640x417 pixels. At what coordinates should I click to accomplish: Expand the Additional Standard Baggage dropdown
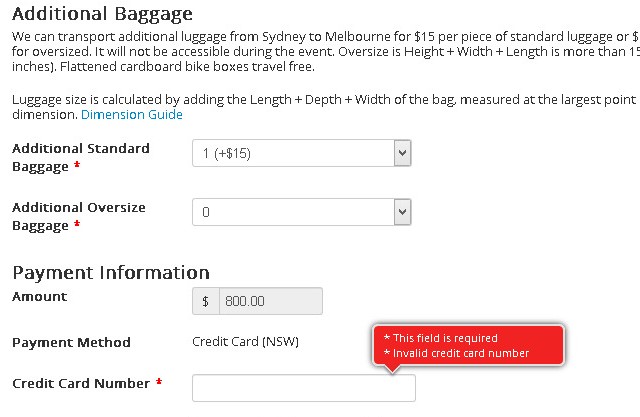301,153
